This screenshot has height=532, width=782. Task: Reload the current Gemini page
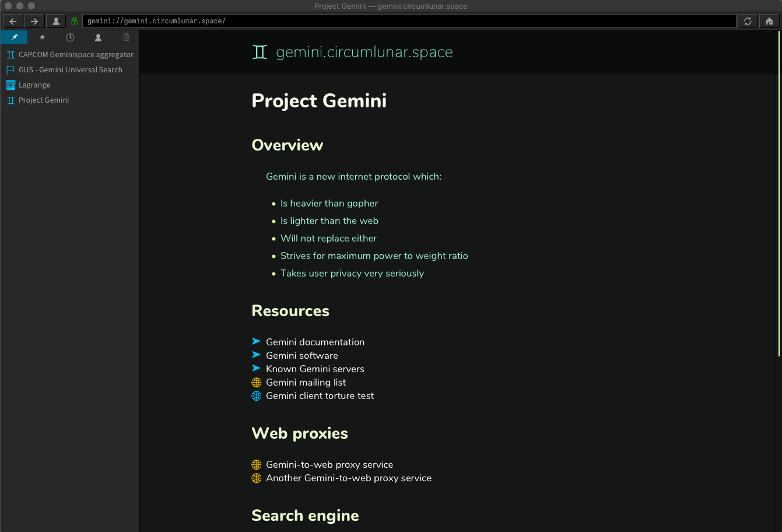point(748,21)
